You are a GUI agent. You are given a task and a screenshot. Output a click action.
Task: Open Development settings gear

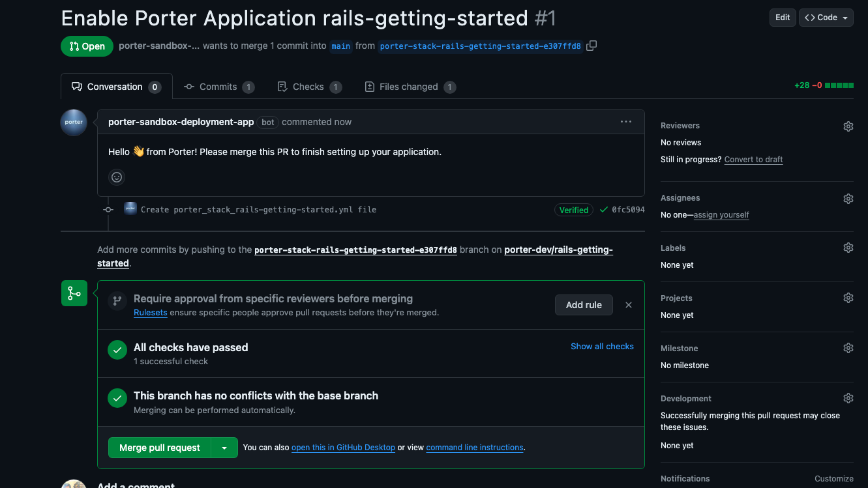tap(848, 398)
